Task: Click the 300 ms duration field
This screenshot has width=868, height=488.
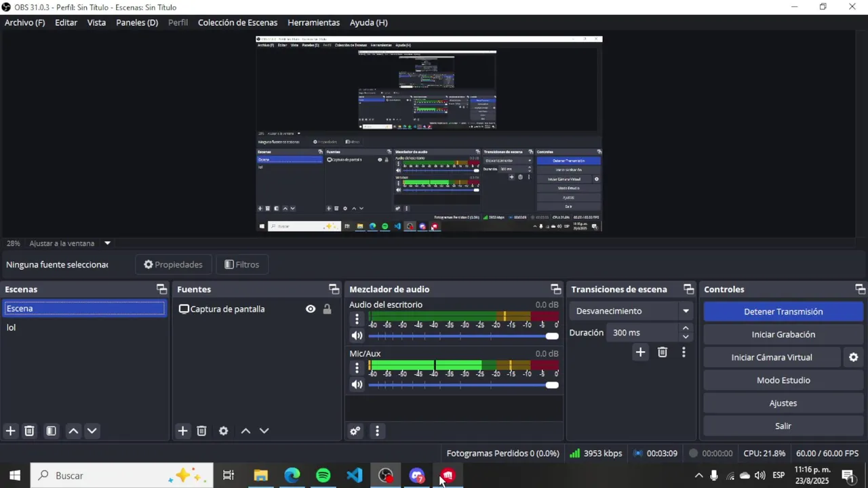Action: tap(643, 333)
